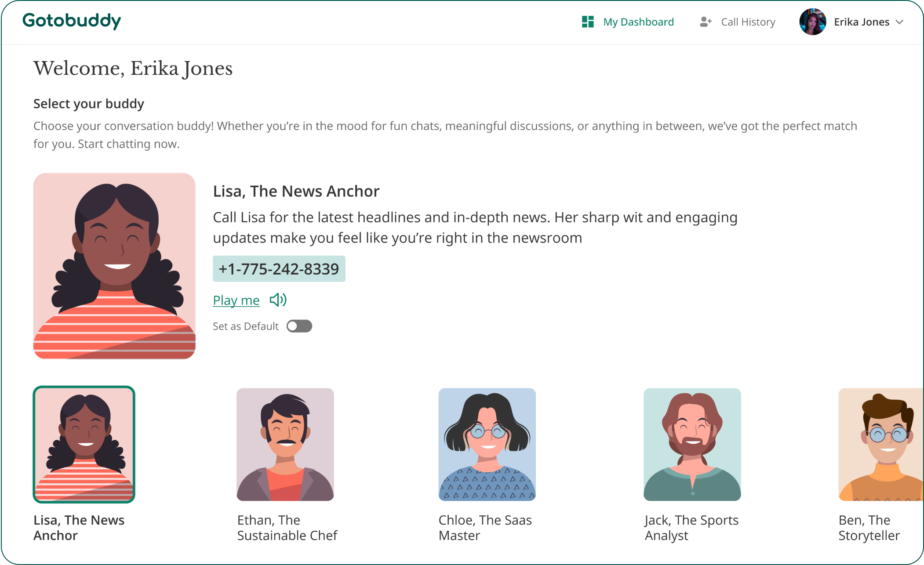The height and width of the screenshot is (565, 924).
Task: Click the large Lisa portrait image
Action: pyautogui.click(x=114, y=266)
